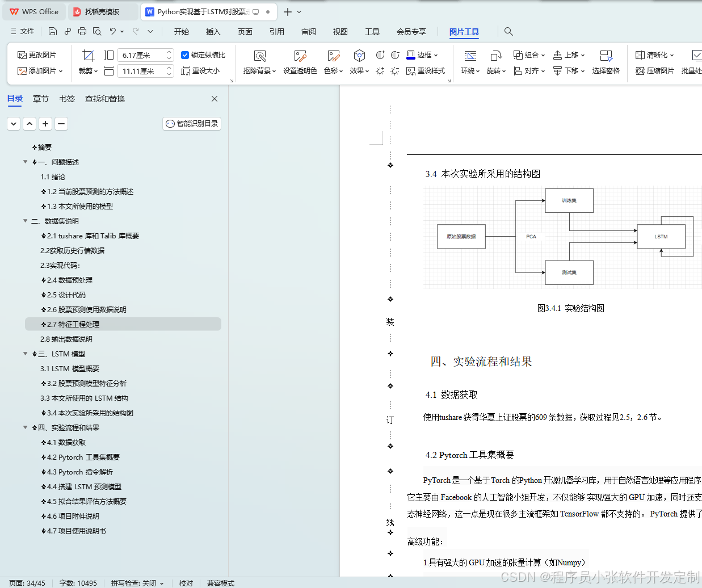Image resolution: width=702 pixels, height=588 pixels.
Task: Click Reset Style (重设样式)
Action: pos(426,71)
